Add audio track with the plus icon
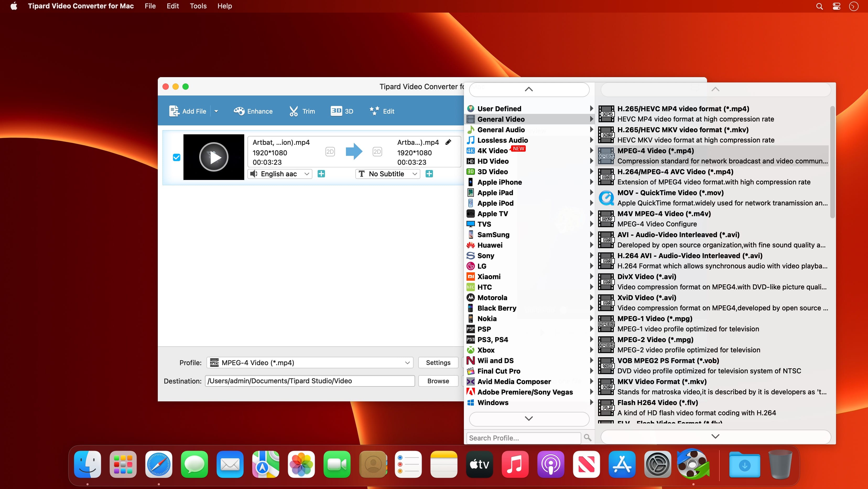This screenshot has width=868, height=489. [x=322, y=174]
